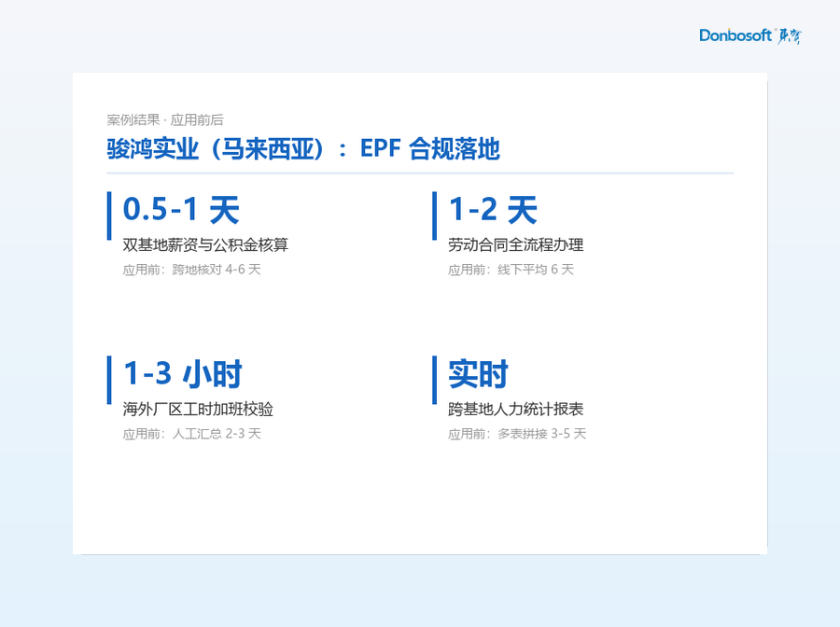Select the note '应用前：多表拼接 3-5 天'
840x627 pixels.
pos(517,434)
